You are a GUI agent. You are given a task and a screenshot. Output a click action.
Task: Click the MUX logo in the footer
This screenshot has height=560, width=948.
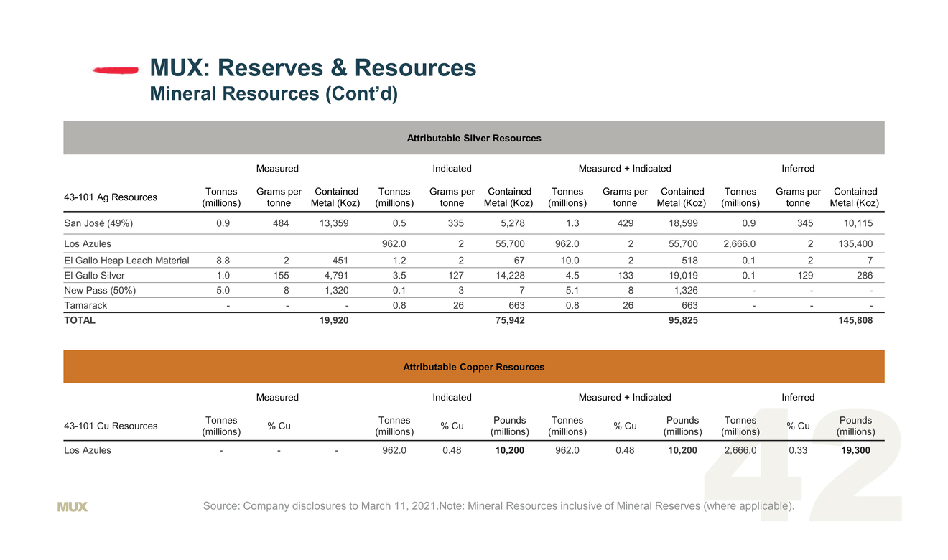(72, 507)
